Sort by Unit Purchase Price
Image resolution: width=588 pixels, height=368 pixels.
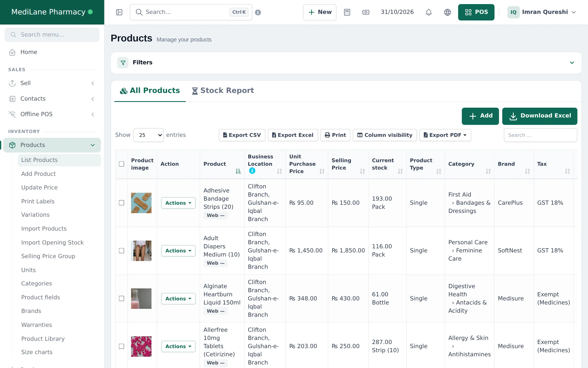coord(322,171)
